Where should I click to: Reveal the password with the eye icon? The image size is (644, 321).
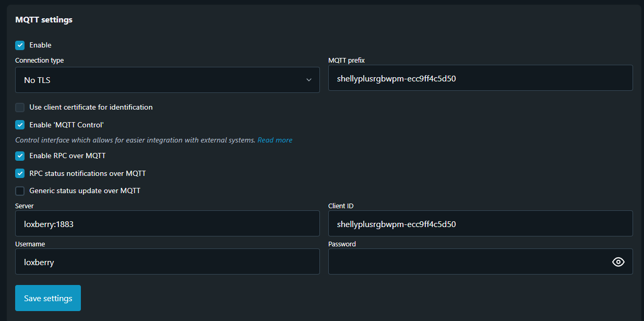[618, 262]
